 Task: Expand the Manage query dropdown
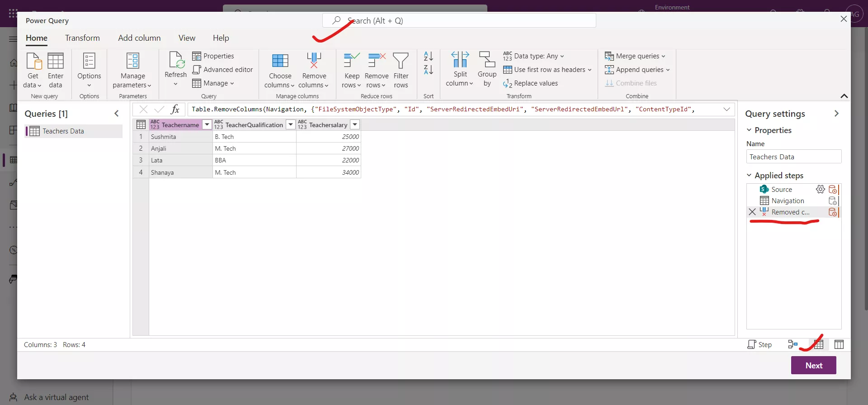tap(213, 83)
